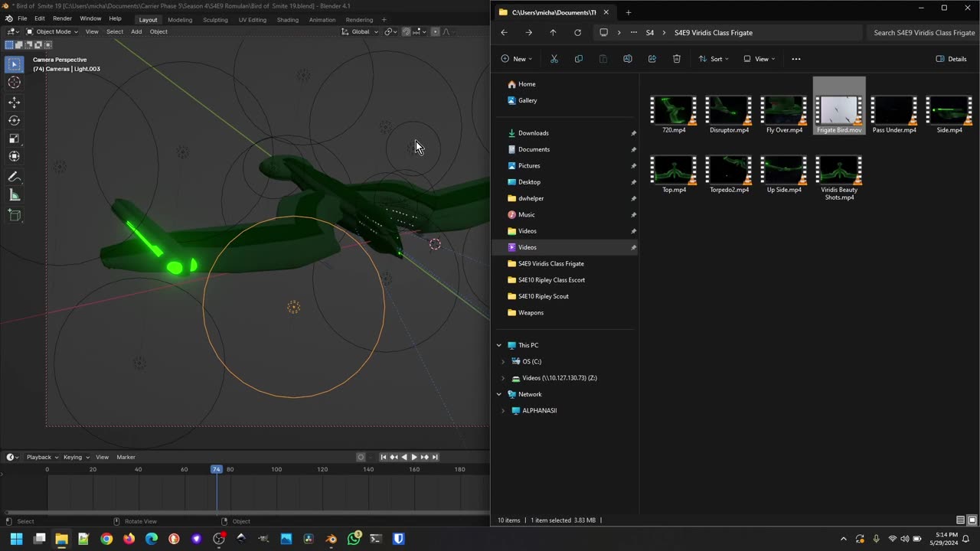The height and width of the screenshot is (551, 980).
Task: Click the timeline horizontal scrollbar
Action: tap(245, 513)
